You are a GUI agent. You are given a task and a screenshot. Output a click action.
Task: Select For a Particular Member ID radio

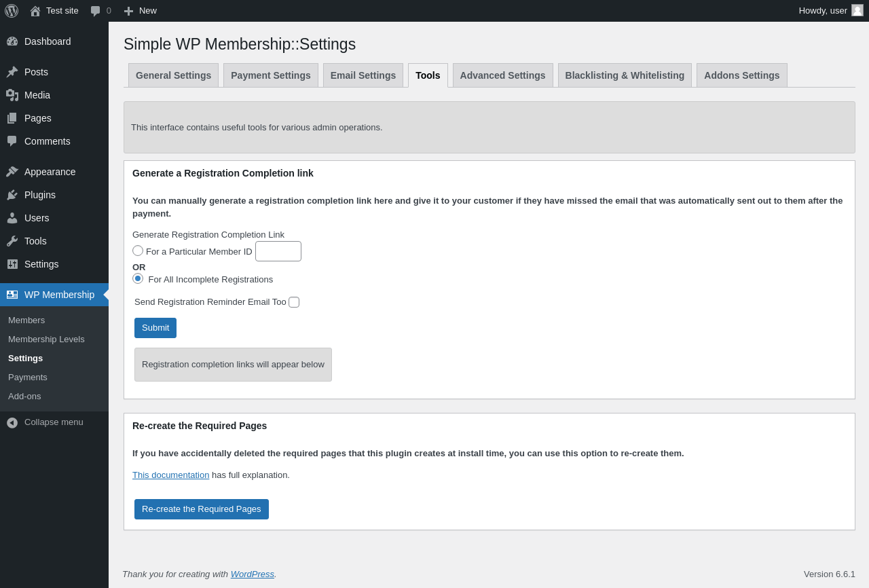(x=138, y=251)
